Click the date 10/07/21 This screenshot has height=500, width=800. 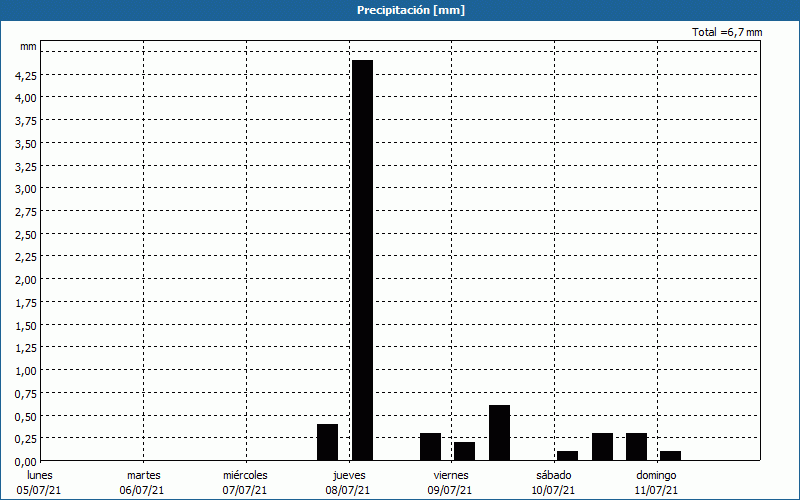(553, 490)
